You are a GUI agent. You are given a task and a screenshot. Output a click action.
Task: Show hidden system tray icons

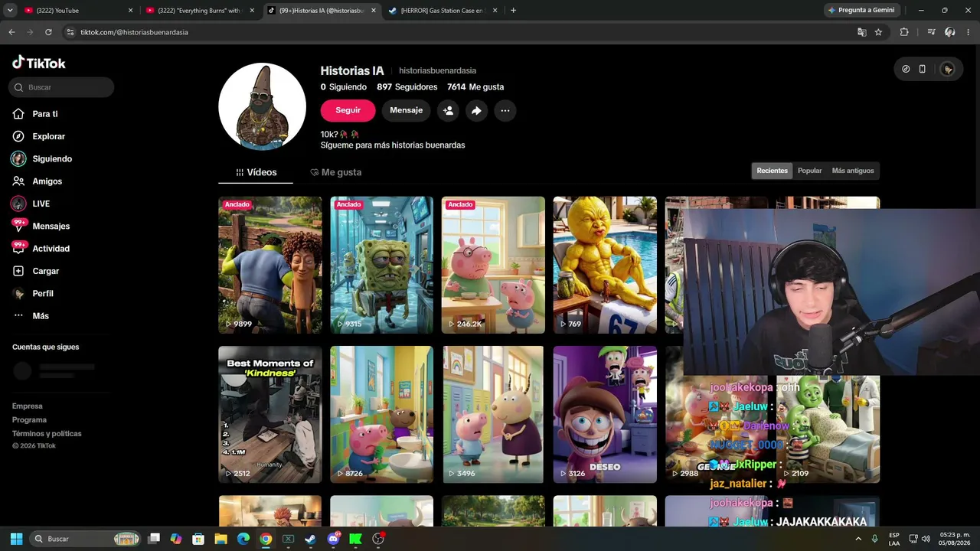coord(857,539)
